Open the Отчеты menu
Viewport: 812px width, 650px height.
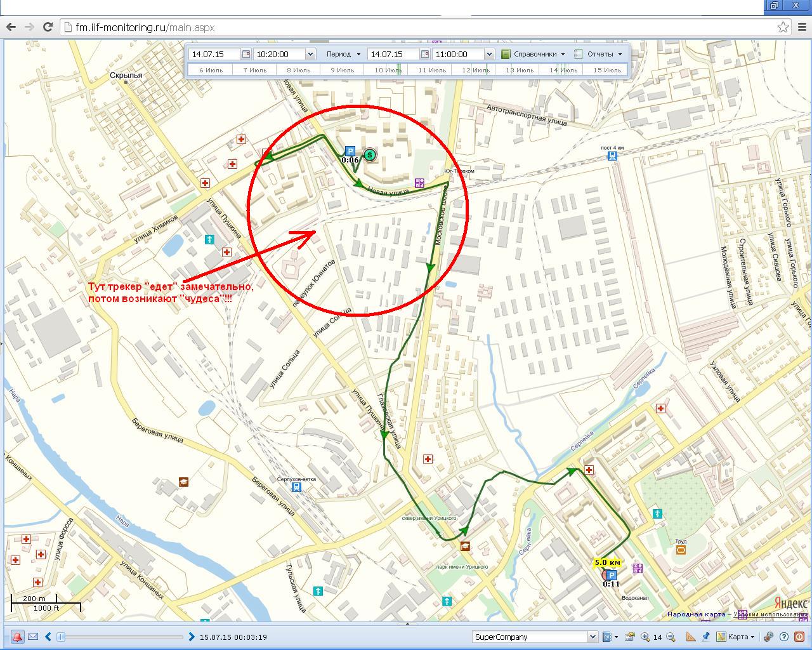click(599, 54)
